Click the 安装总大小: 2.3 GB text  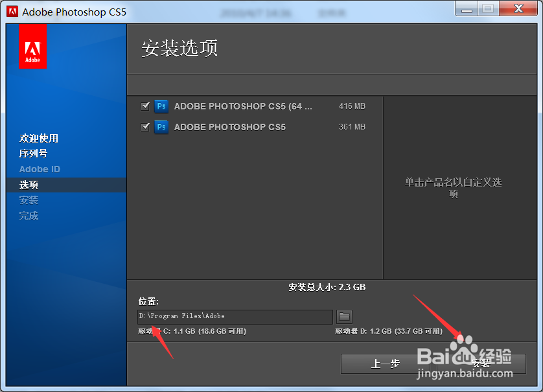[327, 288]
